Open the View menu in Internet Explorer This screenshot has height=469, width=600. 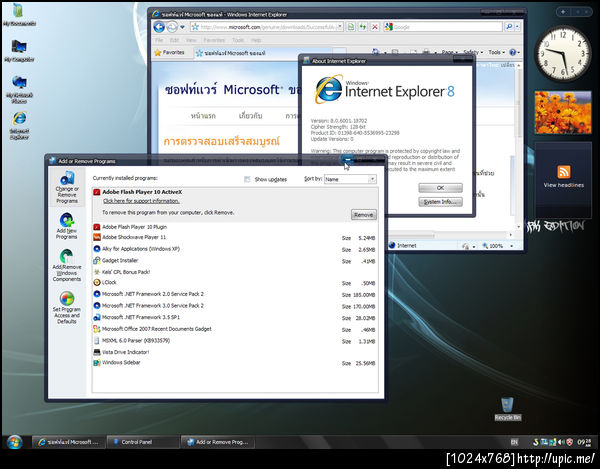coord(191,40)
